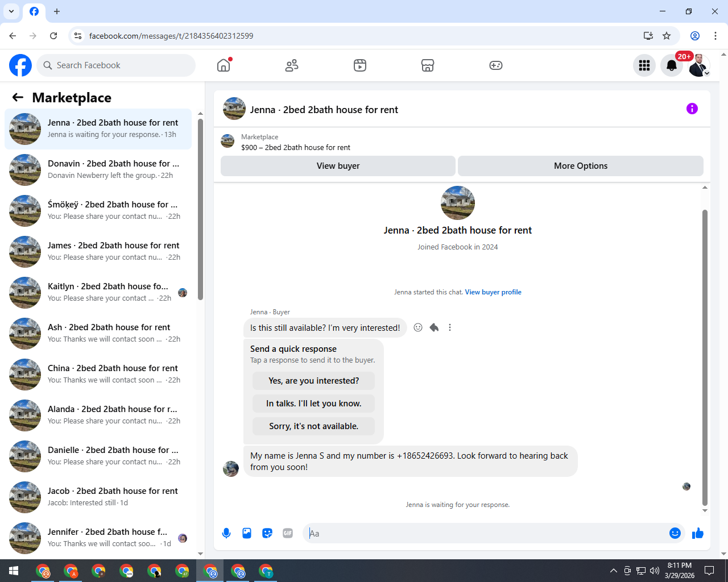This screenshot has height=582, width=728.
Task: Click the install app icon in address bar
Action: tap(648, 36)
